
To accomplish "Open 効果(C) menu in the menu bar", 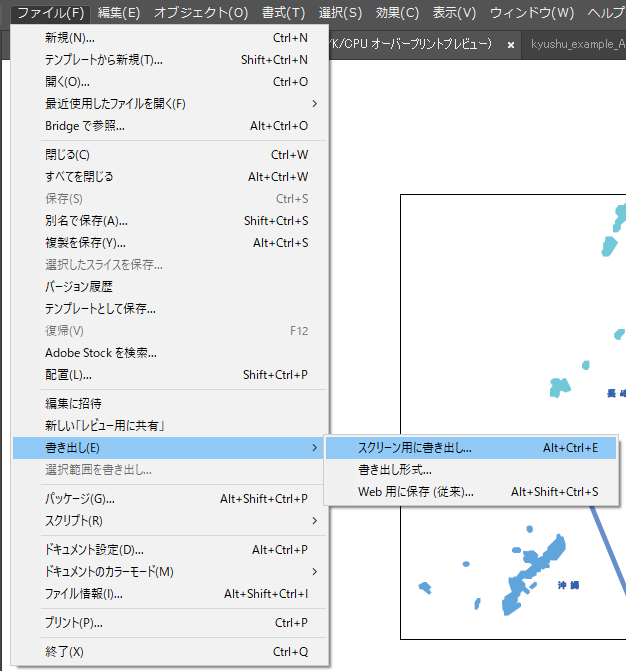I will (x=397, y=13).
